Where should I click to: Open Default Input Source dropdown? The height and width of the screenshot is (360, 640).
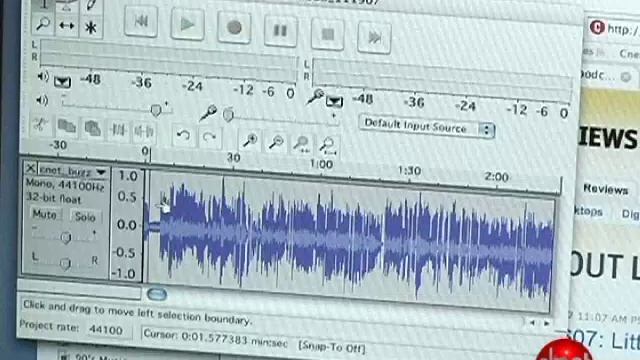[x=427, y=127]
